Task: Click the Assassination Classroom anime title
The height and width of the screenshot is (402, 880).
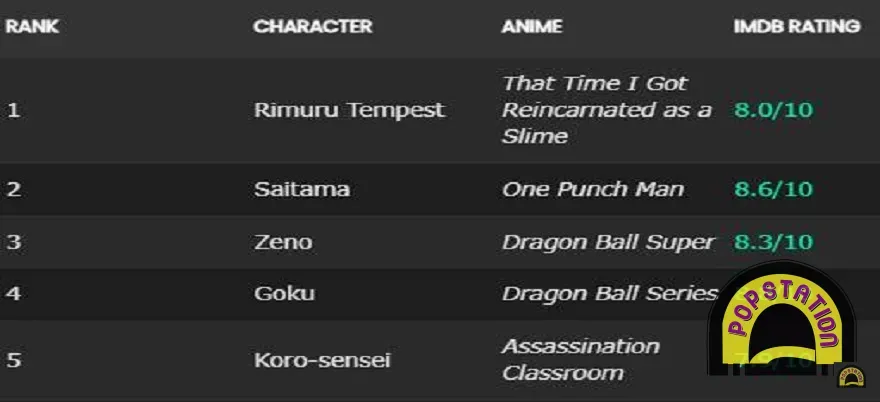Action: tap(580, 360)
